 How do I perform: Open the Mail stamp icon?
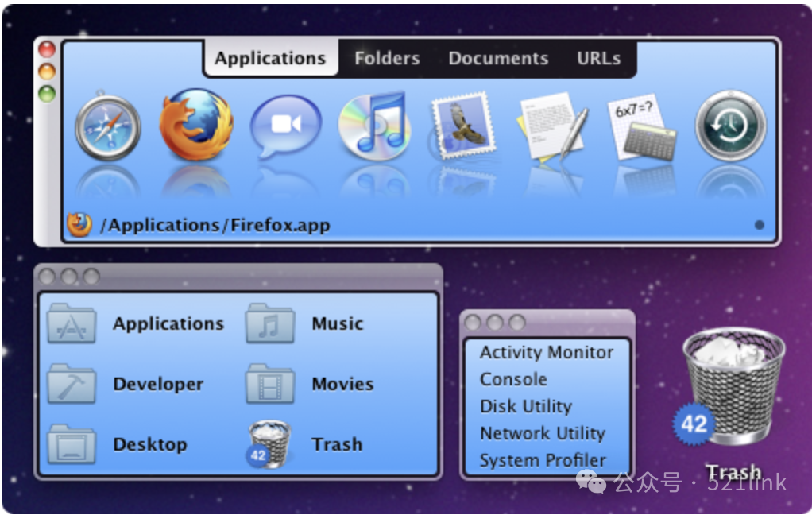462,126
